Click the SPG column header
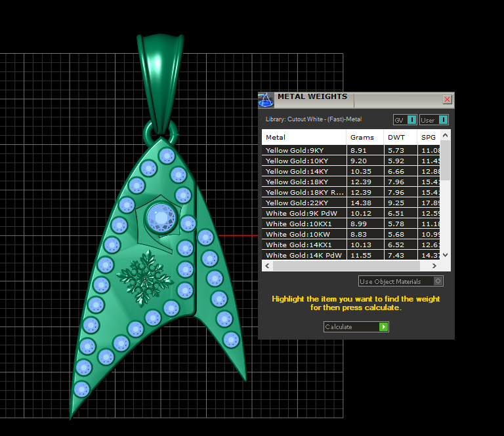Image resolution: width=504 pixels, height=436 pixels. (429, 137)
